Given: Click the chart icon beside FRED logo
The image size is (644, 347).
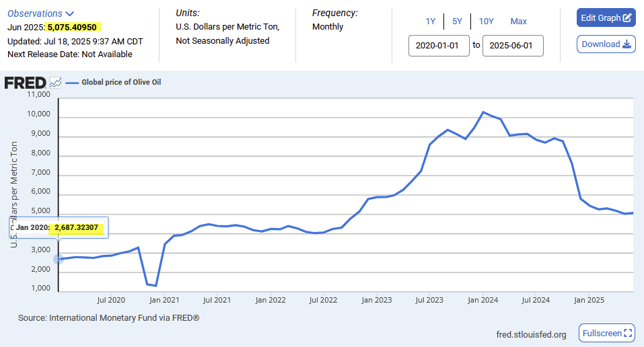Looking at the screenshot, I should [x=55, y=83].
